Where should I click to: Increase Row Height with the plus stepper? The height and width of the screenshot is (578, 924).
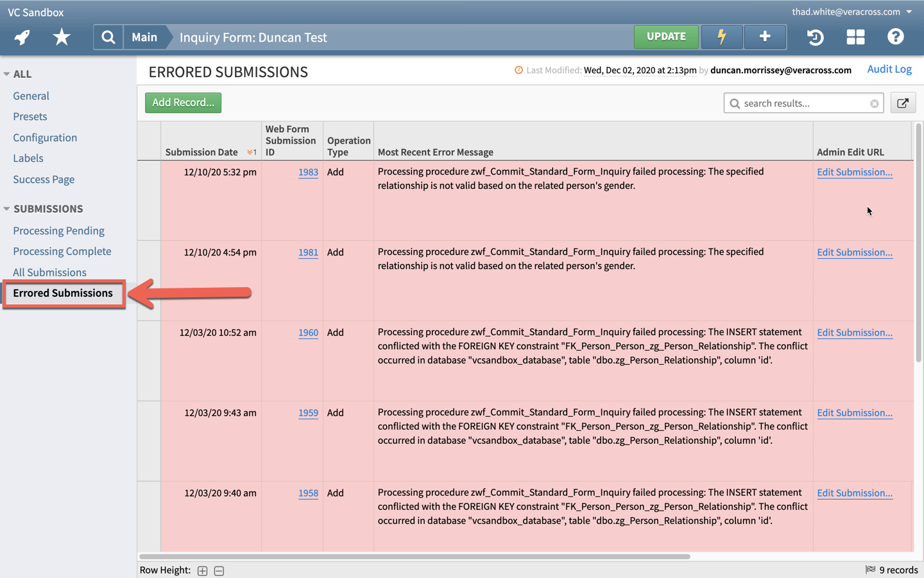pyautogui.click(x=202, y=570)
